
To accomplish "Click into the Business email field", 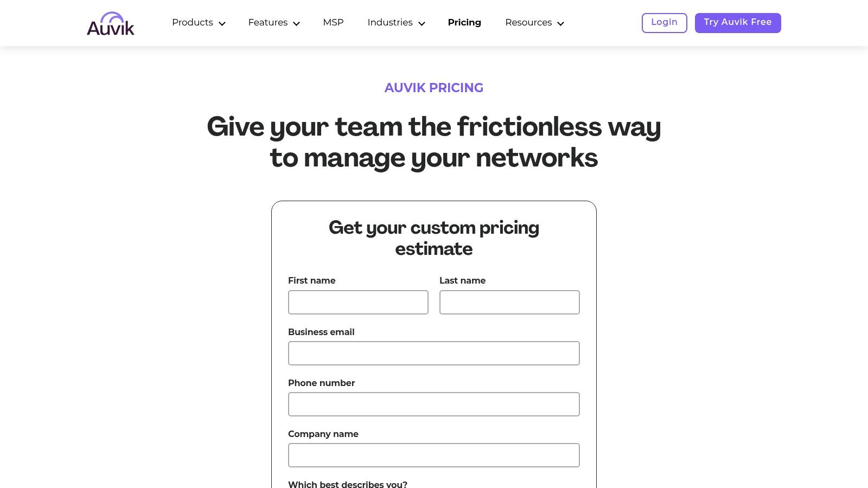I will point(434,353).
